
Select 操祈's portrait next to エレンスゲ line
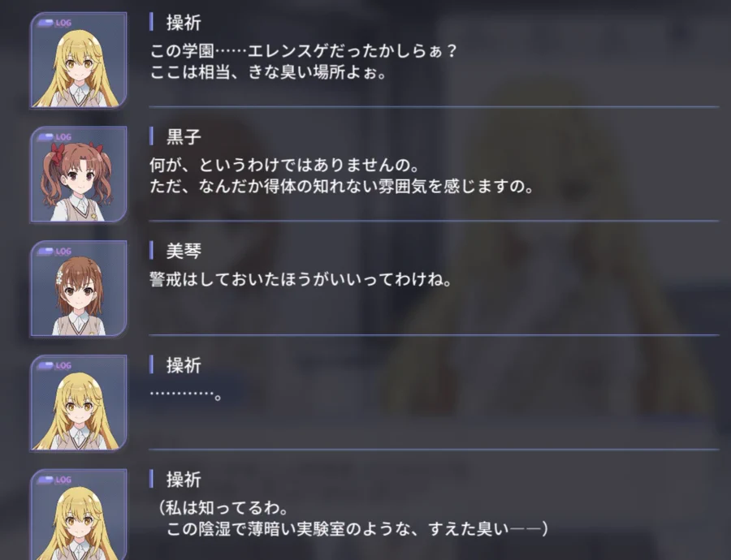78,60
